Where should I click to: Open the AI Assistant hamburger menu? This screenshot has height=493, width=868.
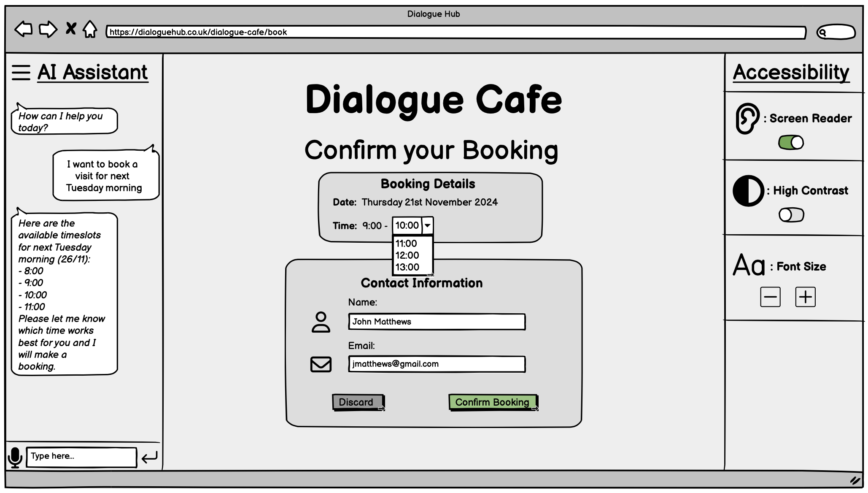click(x=21, y=72)
